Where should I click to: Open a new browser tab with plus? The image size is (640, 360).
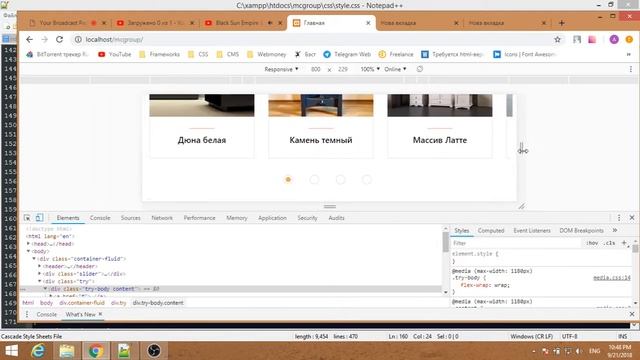tap(562, 23)
